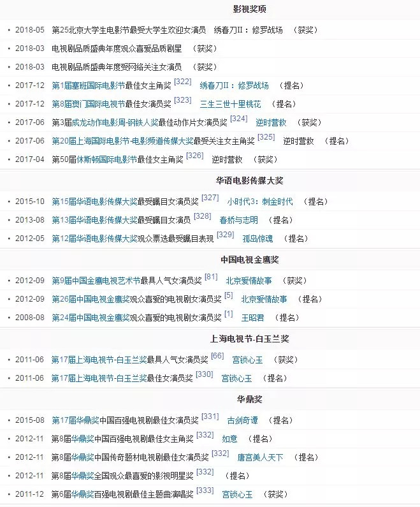
Task: Open 第9届中国金鹰电视艺术节 link
Action: click(96, 281)
